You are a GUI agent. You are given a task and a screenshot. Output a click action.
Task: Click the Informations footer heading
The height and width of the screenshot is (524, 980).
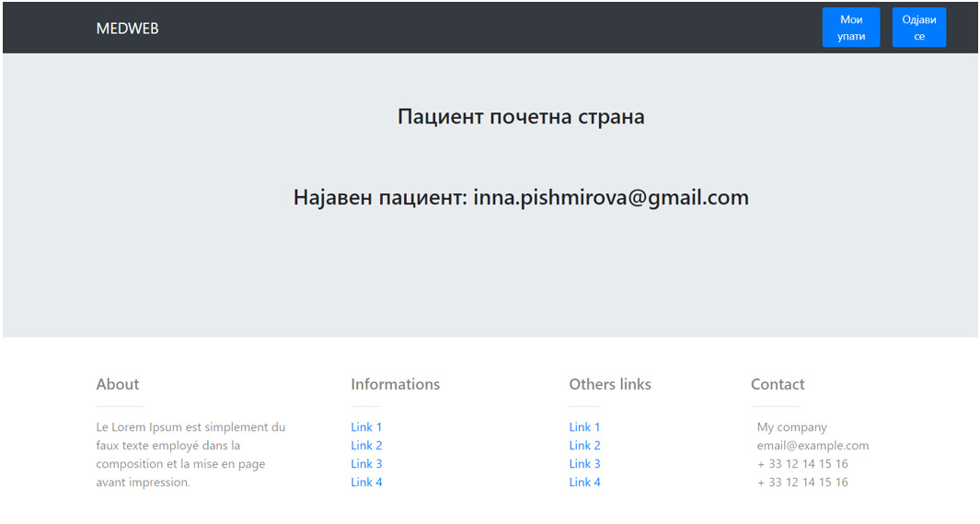click(x=395, y=385)
